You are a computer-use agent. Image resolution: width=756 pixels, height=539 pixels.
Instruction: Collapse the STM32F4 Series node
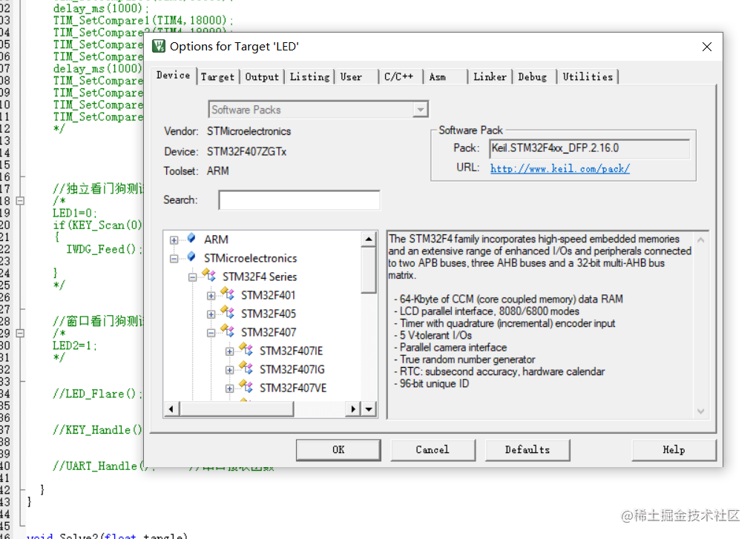[x=192, y=277]
